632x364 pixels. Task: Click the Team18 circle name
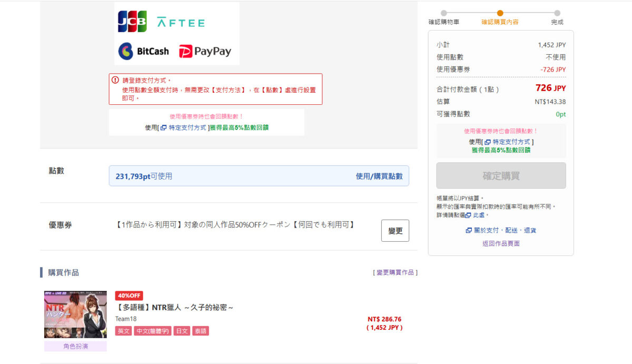[x=126, y=319]
